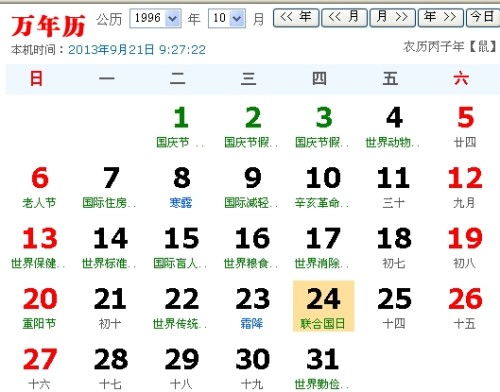Select October 4 世界动物 day
The image size is (500, 392).
click(394, 127)
